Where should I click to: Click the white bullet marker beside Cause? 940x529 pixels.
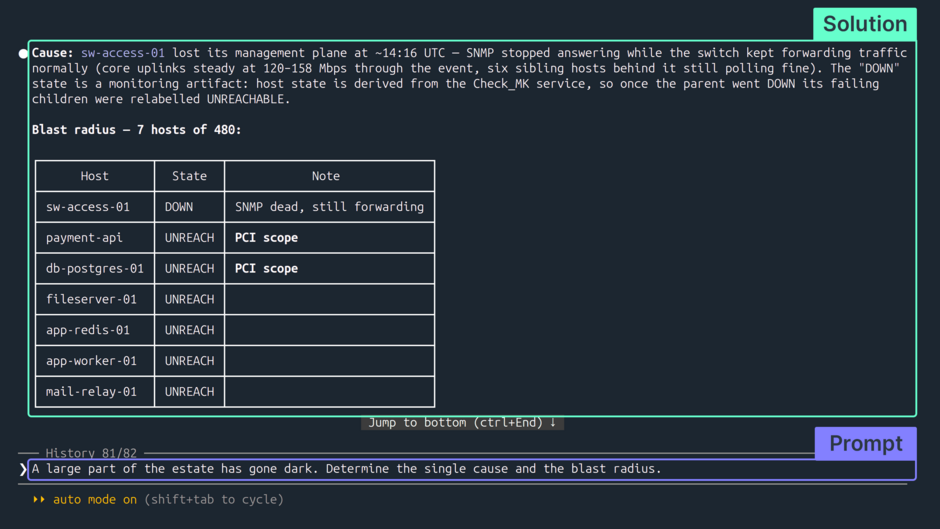pos(23,53)
